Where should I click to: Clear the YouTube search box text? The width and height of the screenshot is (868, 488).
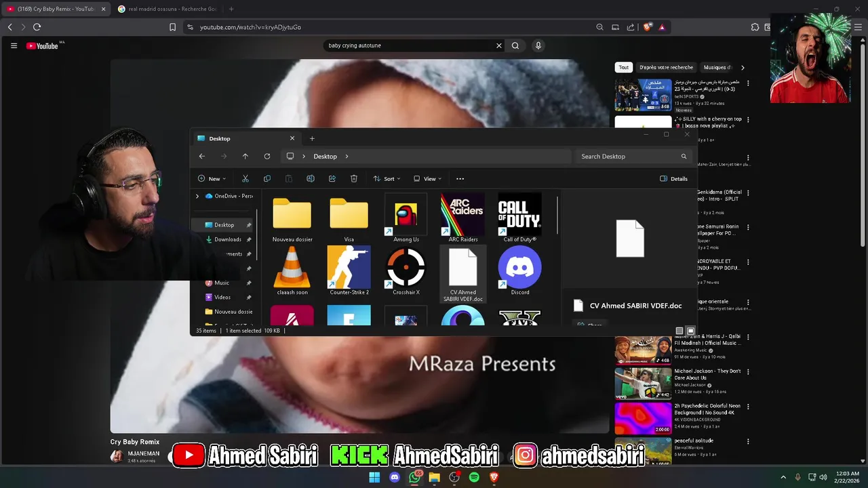(498, 45)
